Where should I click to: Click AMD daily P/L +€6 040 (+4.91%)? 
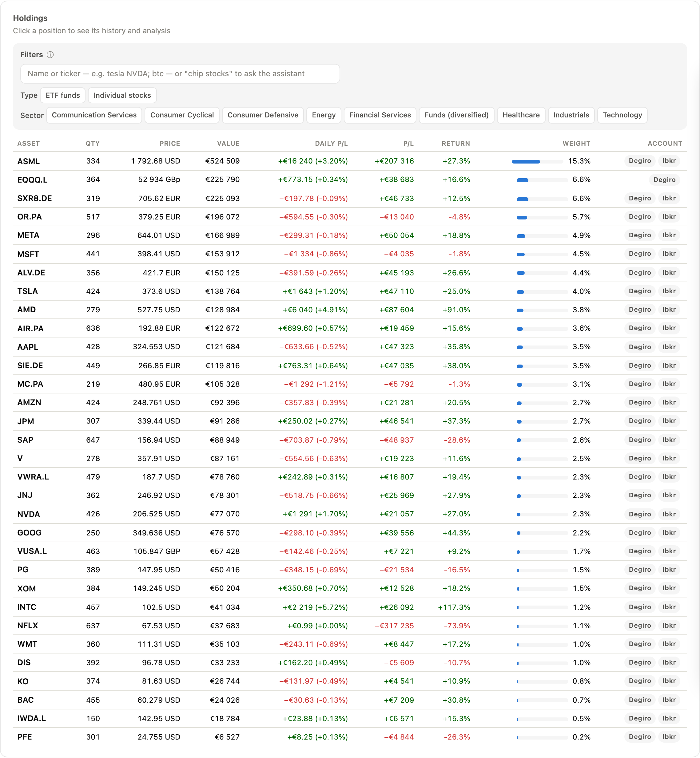315,310
